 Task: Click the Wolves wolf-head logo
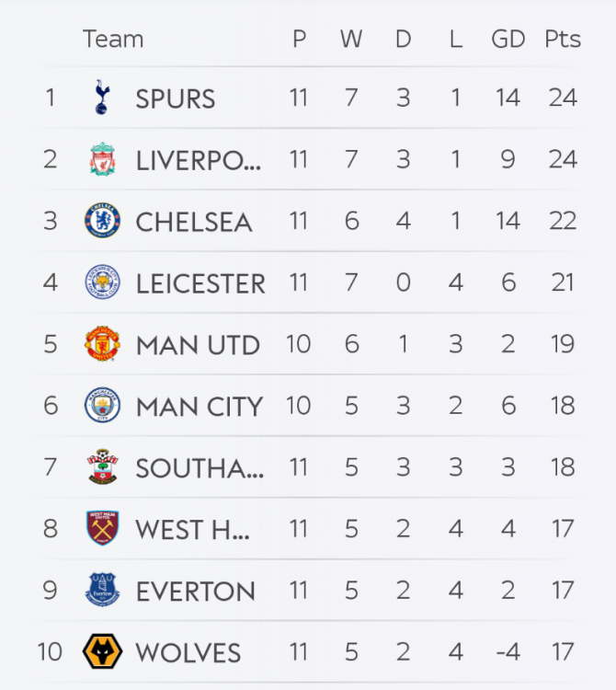pyautogui.click(x=102, y=652)
